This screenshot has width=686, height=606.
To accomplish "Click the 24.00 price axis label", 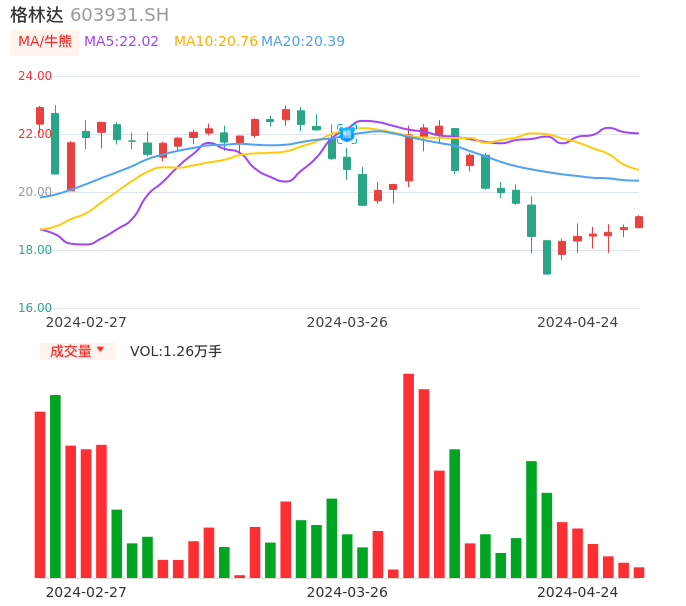I will tap(35, 76).
